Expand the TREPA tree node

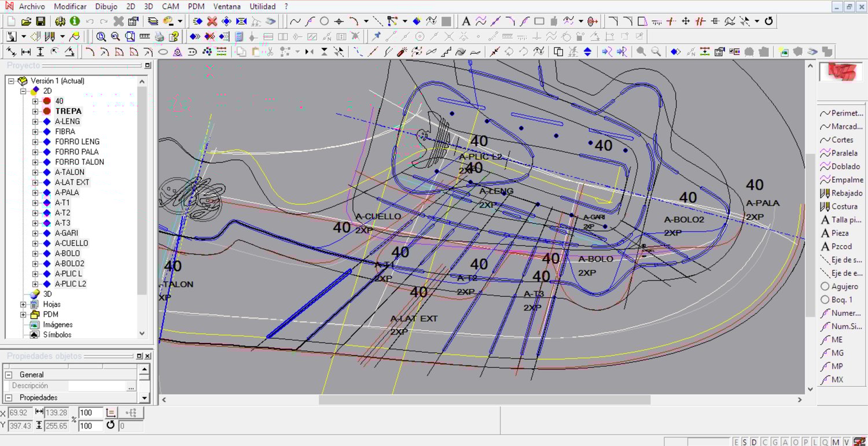(35, 111)
